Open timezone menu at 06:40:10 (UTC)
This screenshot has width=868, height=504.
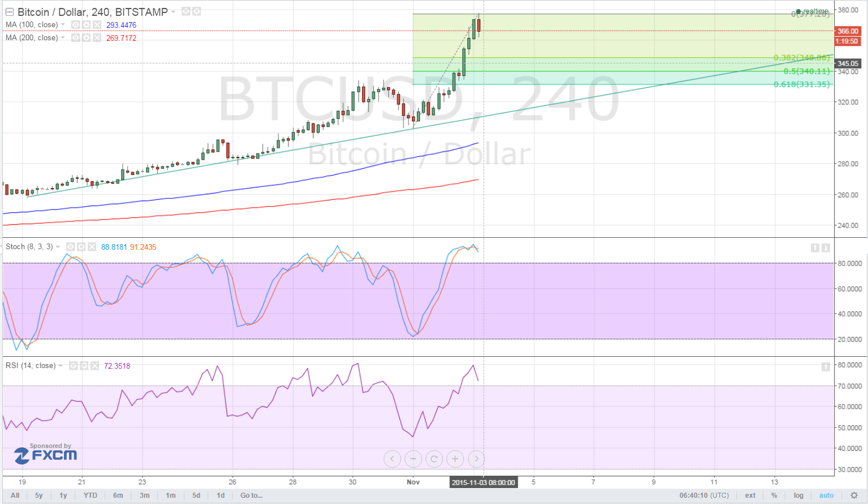[704, 496]
